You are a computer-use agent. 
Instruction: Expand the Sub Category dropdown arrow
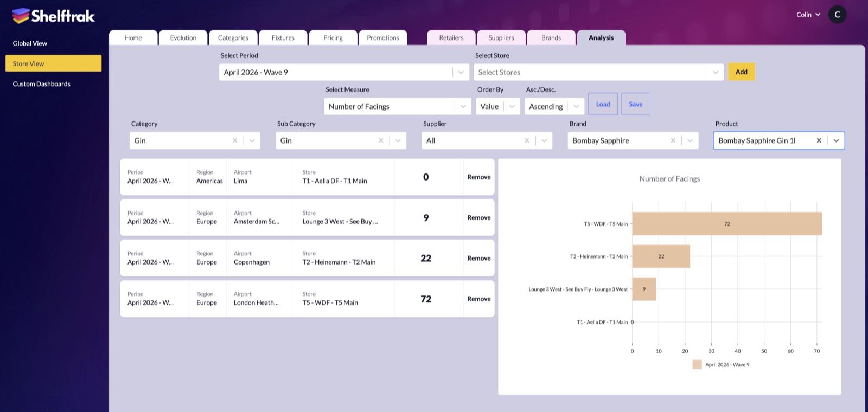(x=398, y=140)
